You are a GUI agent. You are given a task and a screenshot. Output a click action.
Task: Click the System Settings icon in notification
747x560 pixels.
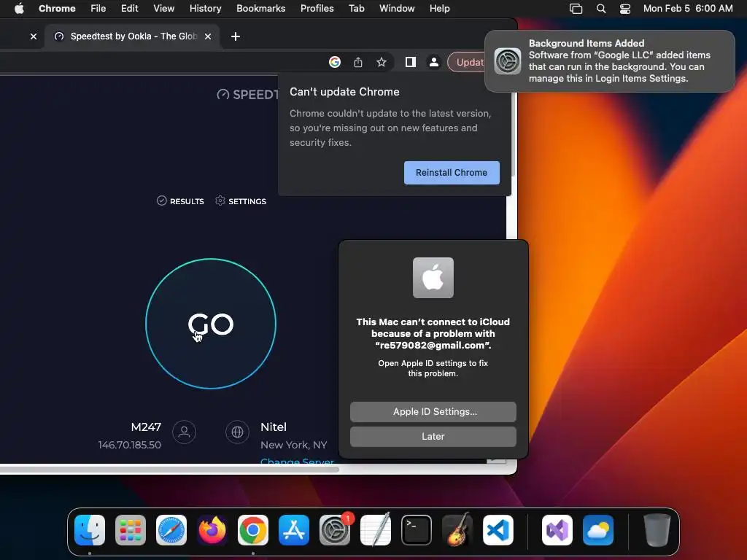(x=508, y=61)
